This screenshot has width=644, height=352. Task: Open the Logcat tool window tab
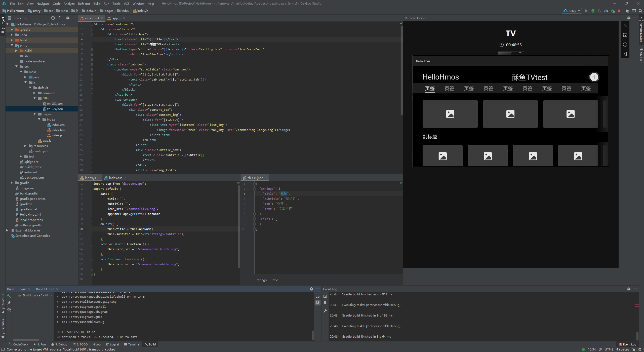click(112, 344)
